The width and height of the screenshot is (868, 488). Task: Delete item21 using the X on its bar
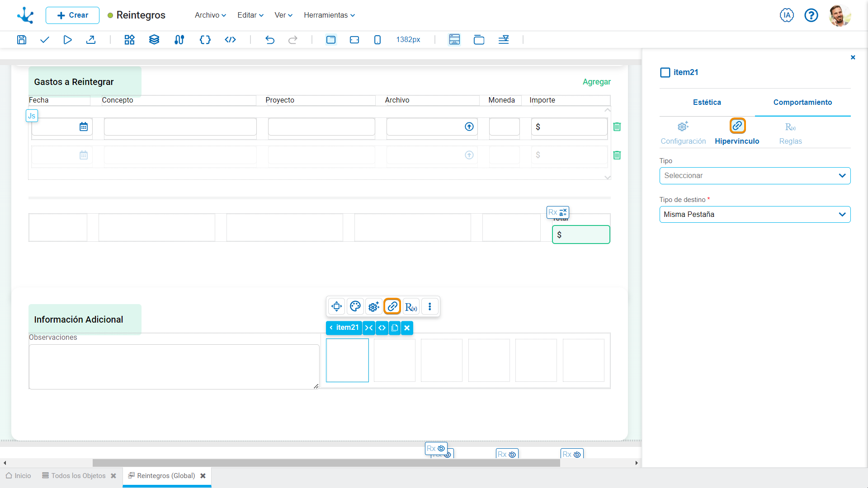tap(407, 328)
